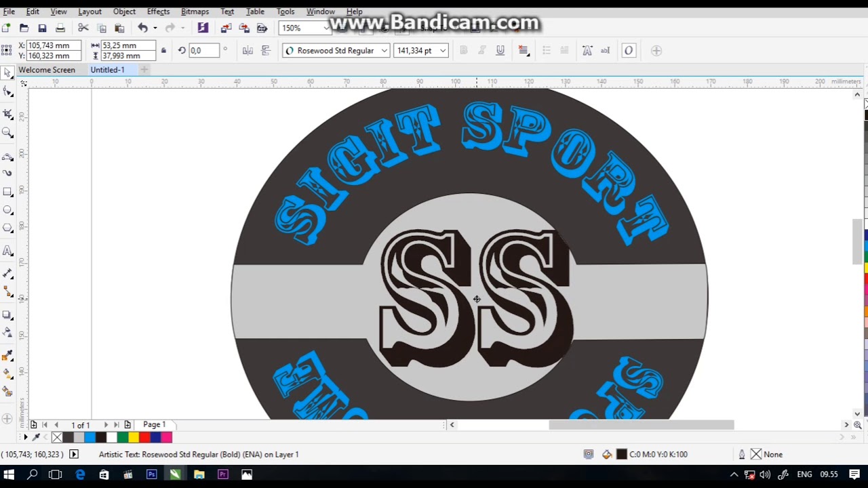Switch to the Untitled-1 document tab

(x=107, y=70)
